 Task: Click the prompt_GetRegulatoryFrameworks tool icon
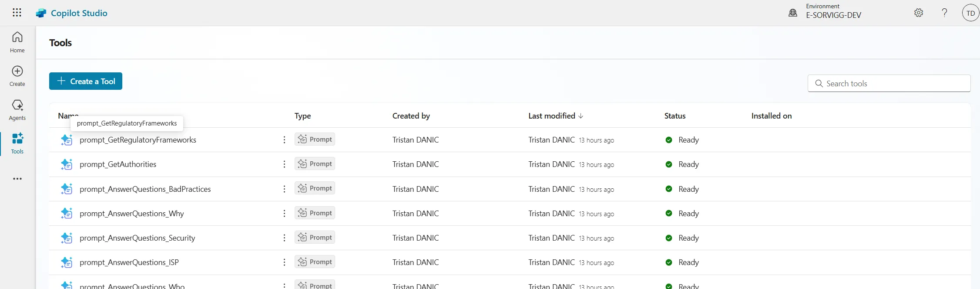click(x=67, y=140)
